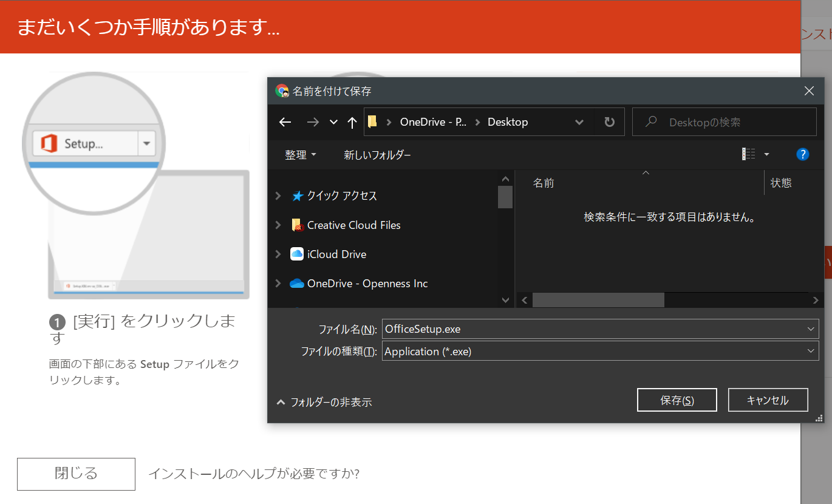Click the quick access star icon
Screen dimensions: 832x504
click(x=297, y=196)
